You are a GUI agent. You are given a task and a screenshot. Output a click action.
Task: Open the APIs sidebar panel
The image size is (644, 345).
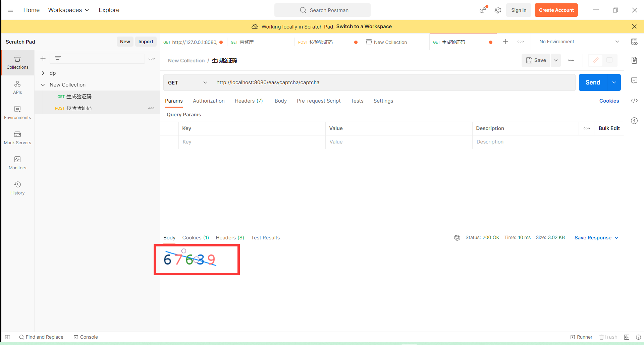point(17,87)
